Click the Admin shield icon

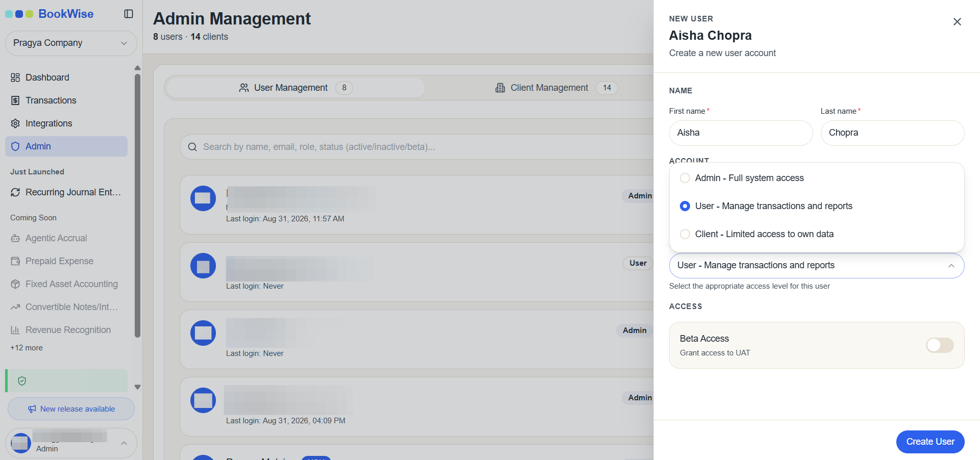(x=15, y=146)
